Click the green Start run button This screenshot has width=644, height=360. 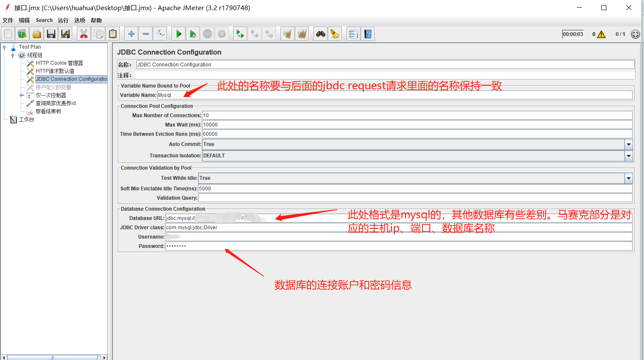click(x=179, y=34)
